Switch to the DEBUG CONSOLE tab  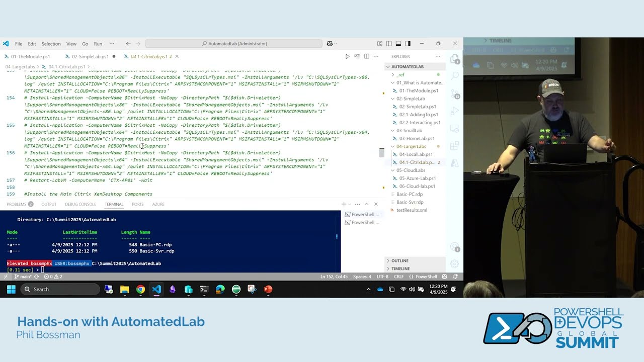coord(80,204)
